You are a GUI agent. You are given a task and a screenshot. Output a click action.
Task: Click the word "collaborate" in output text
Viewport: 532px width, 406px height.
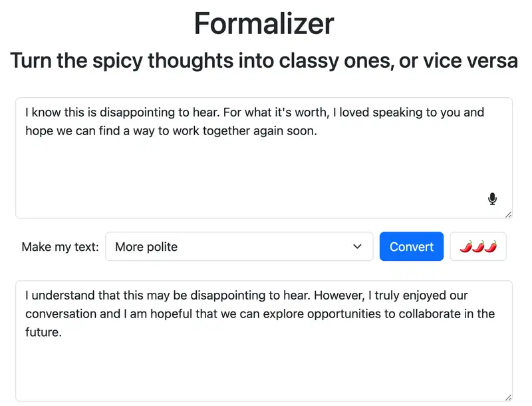tap(413, 313)
